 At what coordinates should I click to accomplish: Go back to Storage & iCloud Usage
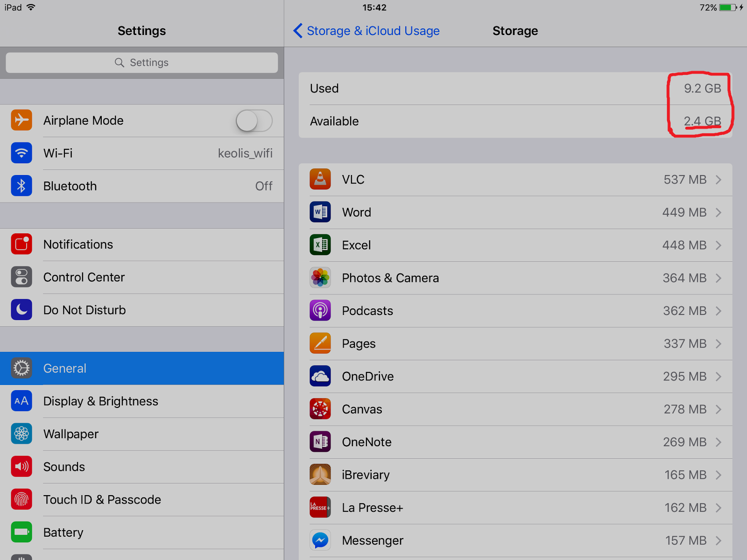point(367,31)
